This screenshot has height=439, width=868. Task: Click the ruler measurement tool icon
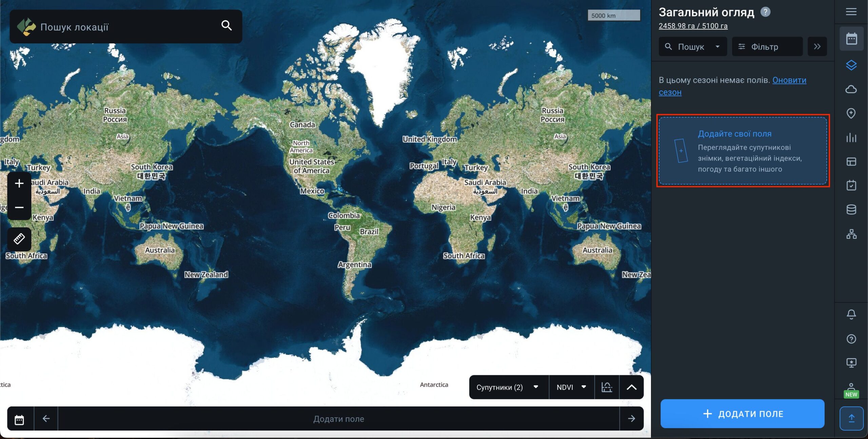click(x=19, y=239)
